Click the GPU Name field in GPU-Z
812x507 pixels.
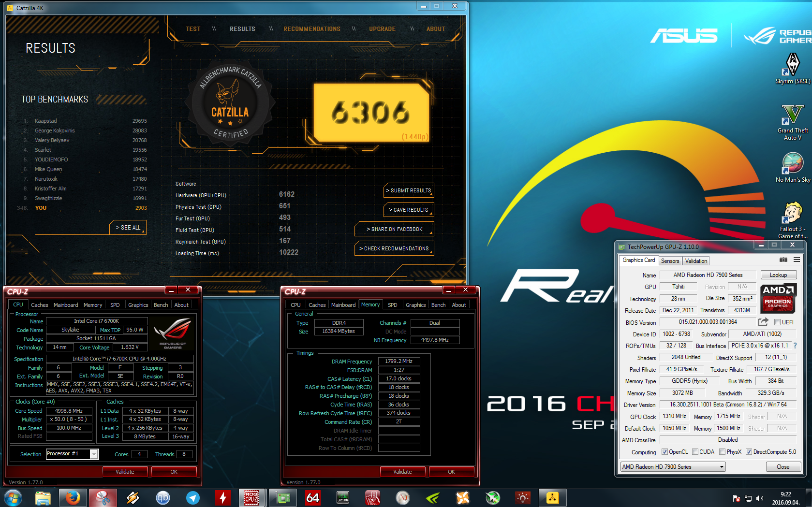click(x=708, y=275)
